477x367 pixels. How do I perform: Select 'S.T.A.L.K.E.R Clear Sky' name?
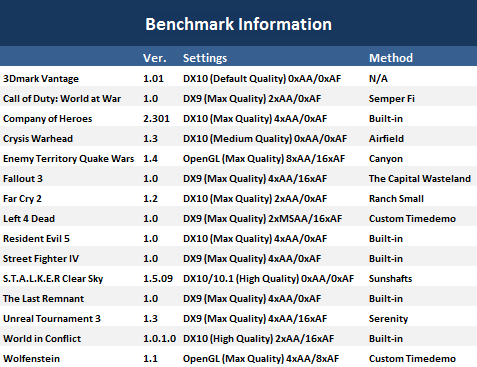point(53,279)
